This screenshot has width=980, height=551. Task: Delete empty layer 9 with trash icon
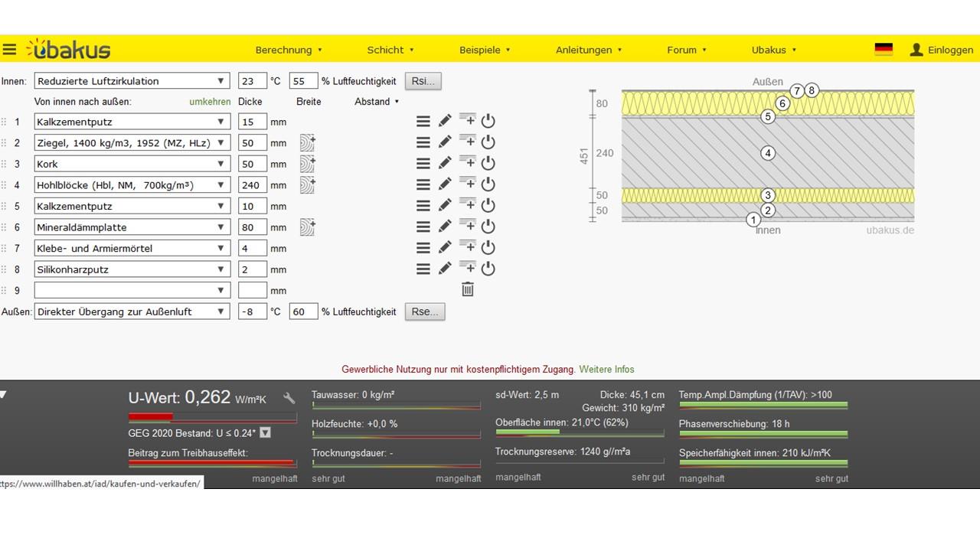pos(468,289)
